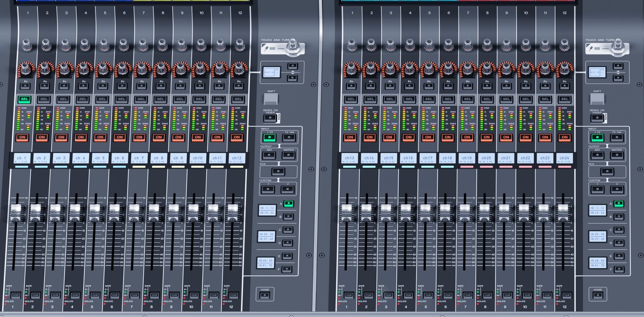Viewport: 644px width, 317px height.
Task: Activate CUE on the ch18 strip
Action: pyautogui.click(x=448, y=295)
